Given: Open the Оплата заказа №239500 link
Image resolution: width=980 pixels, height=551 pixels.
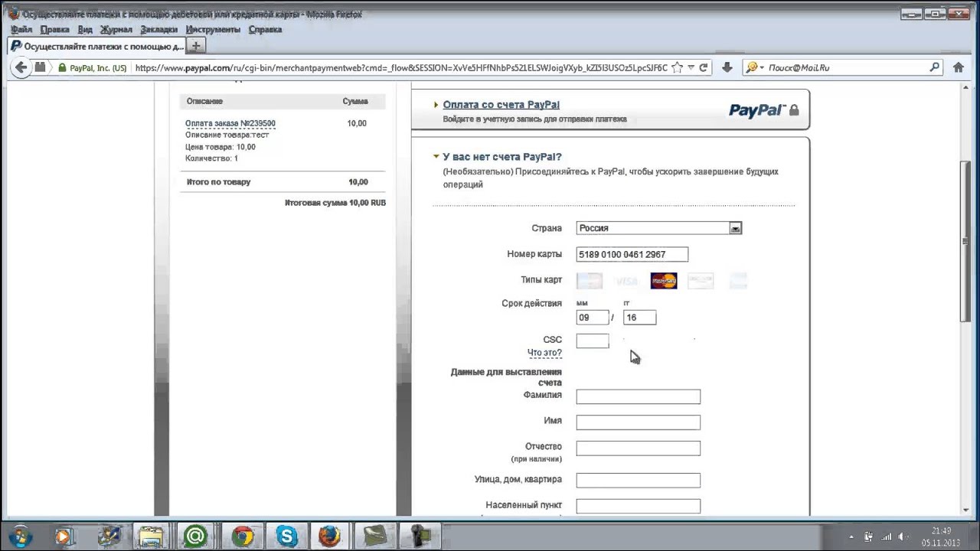Looking at the screenshot, I should [230, 123].
